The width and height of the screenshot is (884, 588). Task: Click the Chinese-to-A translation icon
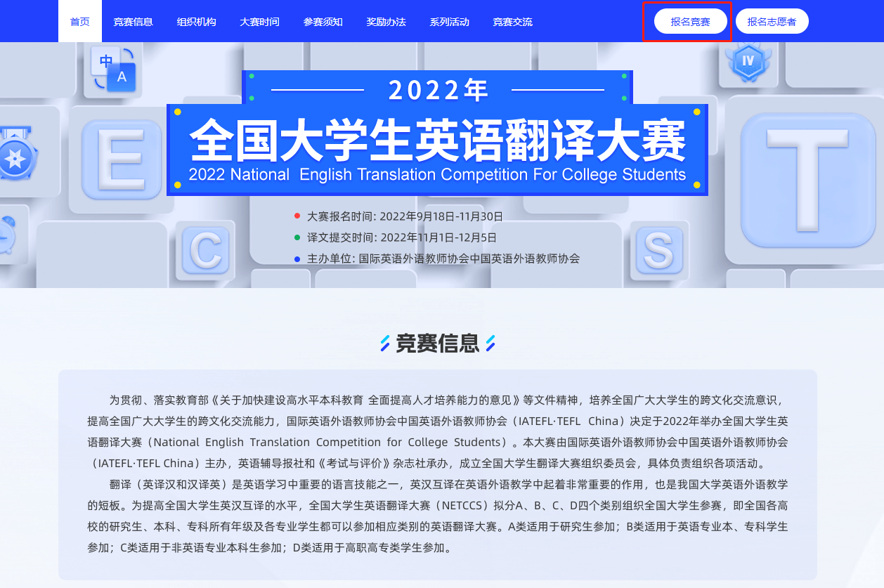click(112, 69)
